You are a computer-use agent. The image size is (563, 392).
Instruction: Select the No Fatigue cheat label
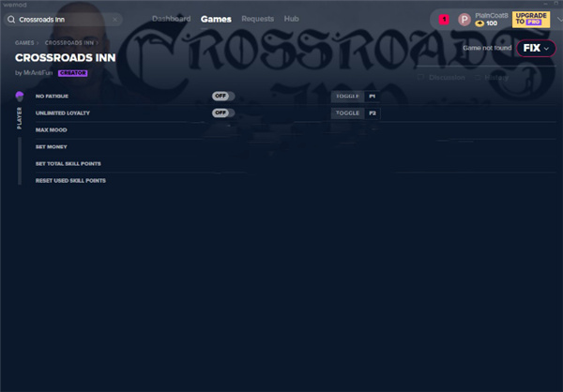(x=52, y=97)
